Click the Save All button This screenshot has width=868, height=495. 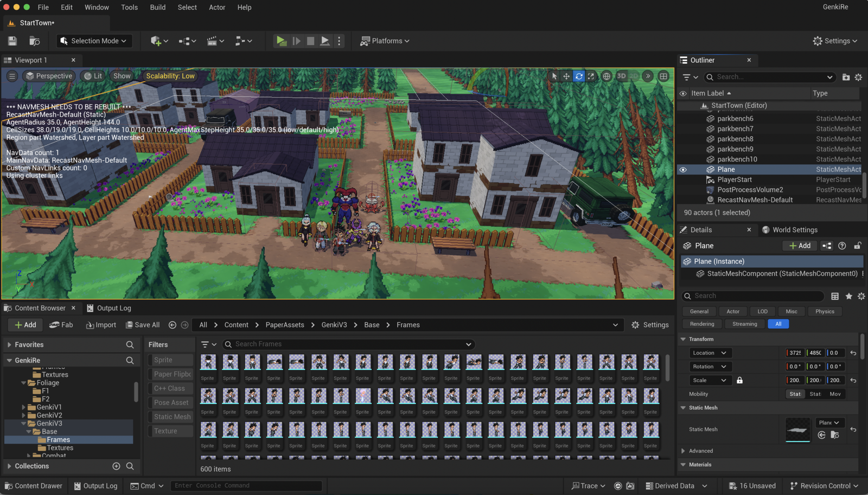(x=143, y=325)
